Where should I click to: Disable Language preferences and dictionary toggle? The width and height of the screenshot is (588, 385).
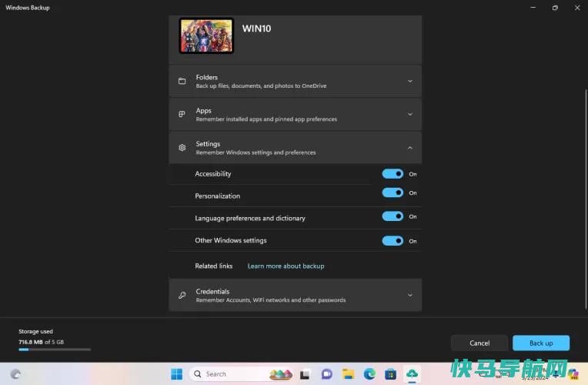[x=393, y=216]
